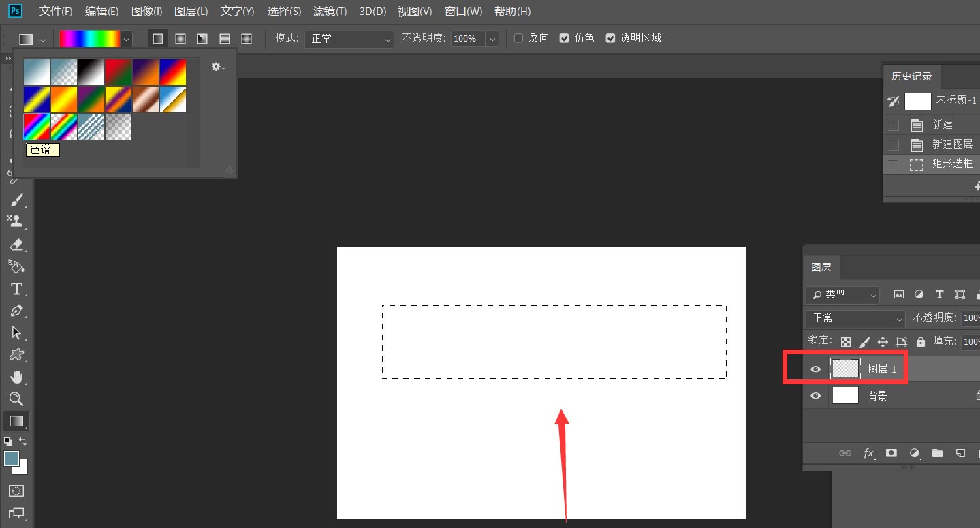Choose the Reflected Gradient style

tap(225, 39)
